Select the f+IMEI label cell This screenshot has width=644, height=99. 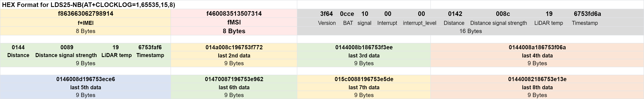(x=85, y=23)
